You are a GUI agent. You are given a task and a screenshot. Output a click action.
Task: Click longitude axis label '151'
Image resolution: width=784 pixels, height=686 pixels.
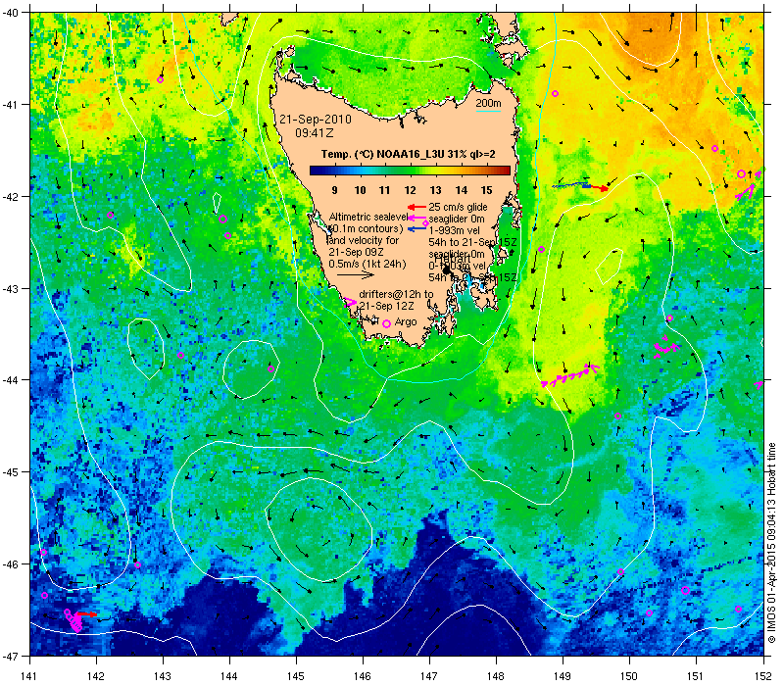(x=696, y=676)
